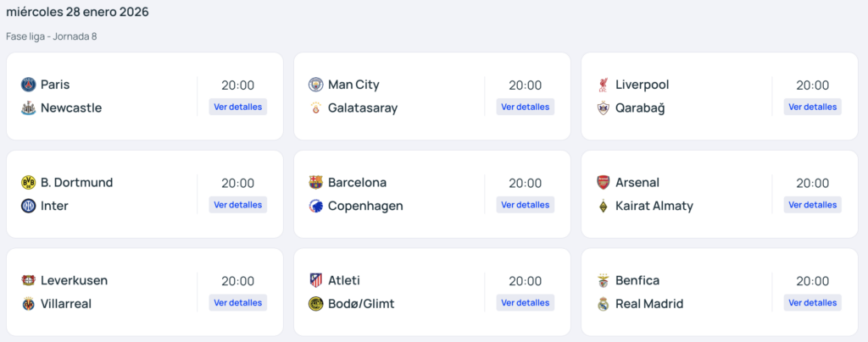Select the Leverkusen team name
The height and width of the screenshot is (342, 868).
point(74,280)
